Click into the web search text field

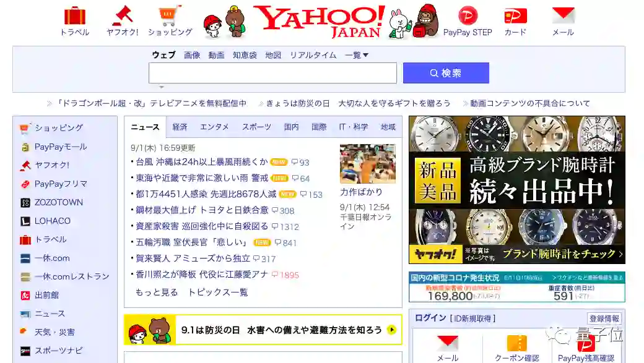point(272,73)
